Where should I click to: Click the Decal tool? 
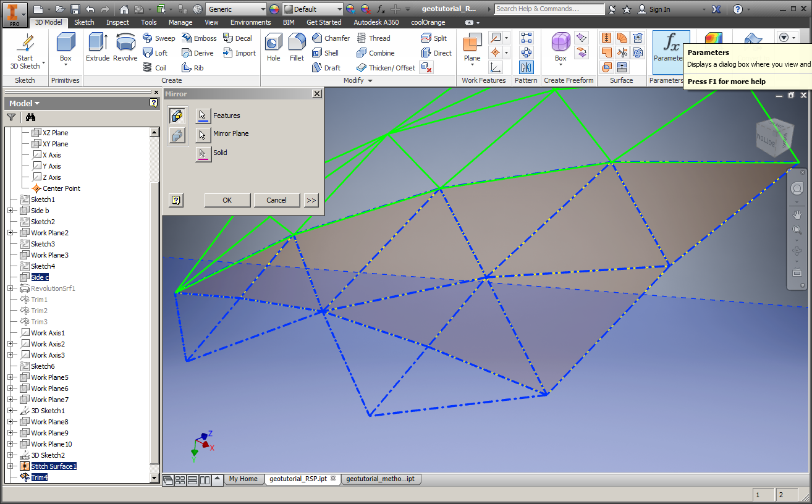point(237,38)
